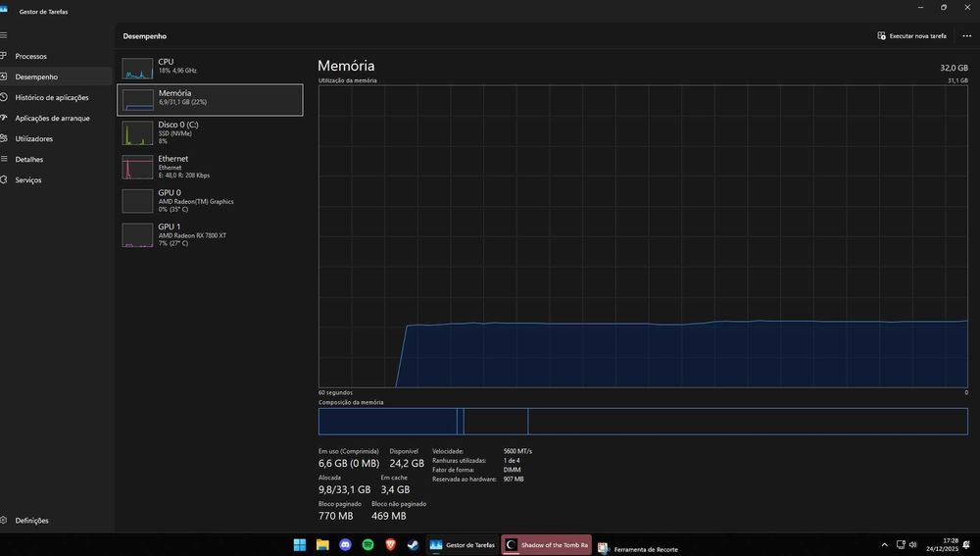Screen dimensions: 980x556
Task: Click the 5600 MT/s speed value
Action: [x=517, y=451]
